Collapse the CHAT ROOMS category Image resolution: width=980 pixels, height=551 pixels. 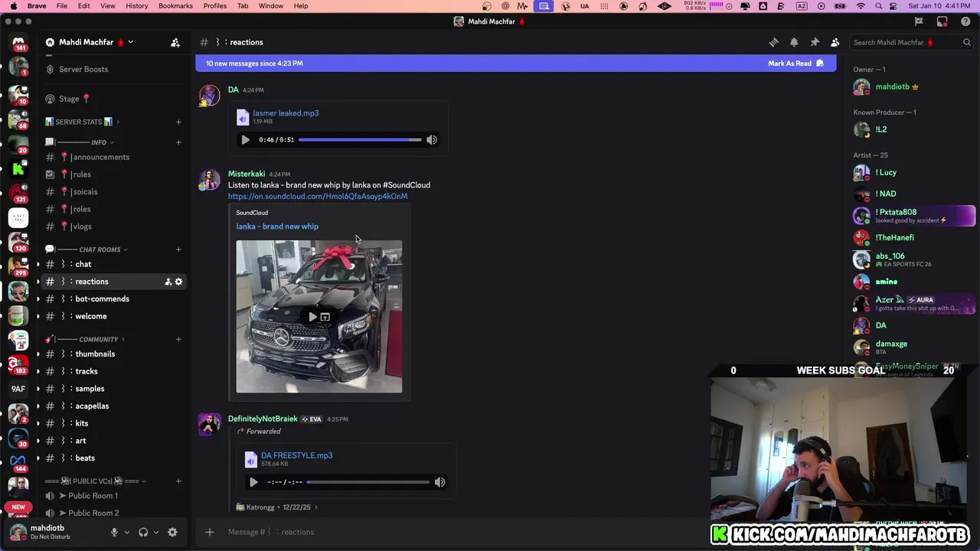point(87,249)
